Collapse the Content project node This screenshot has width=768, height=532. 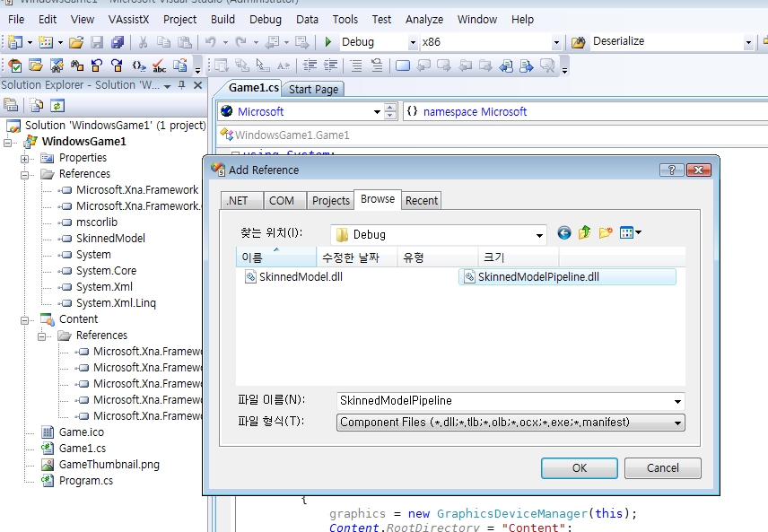(24, 320)
